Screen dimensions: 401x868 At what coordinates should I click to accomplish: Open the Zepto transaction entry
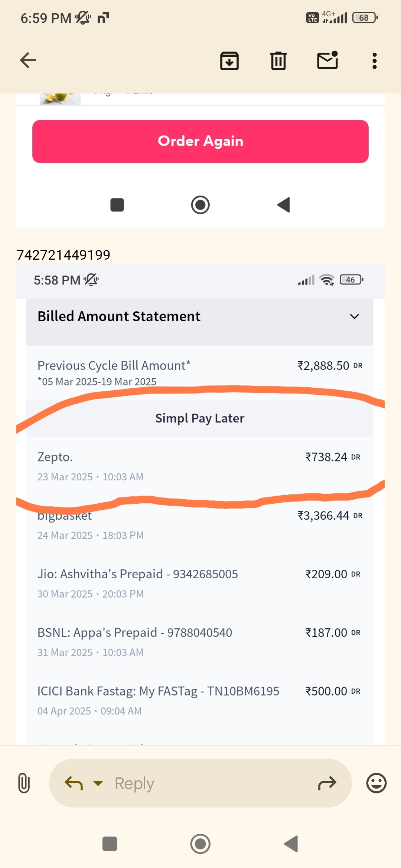(x=199, y=466)
